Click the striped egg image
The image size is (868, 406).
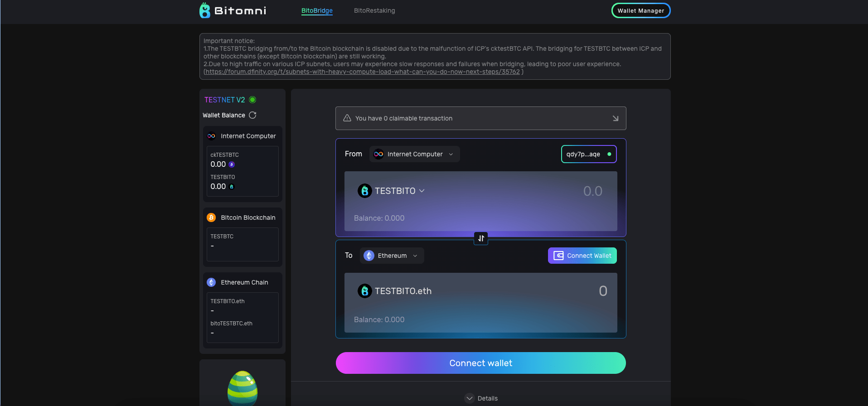[242, 388]
